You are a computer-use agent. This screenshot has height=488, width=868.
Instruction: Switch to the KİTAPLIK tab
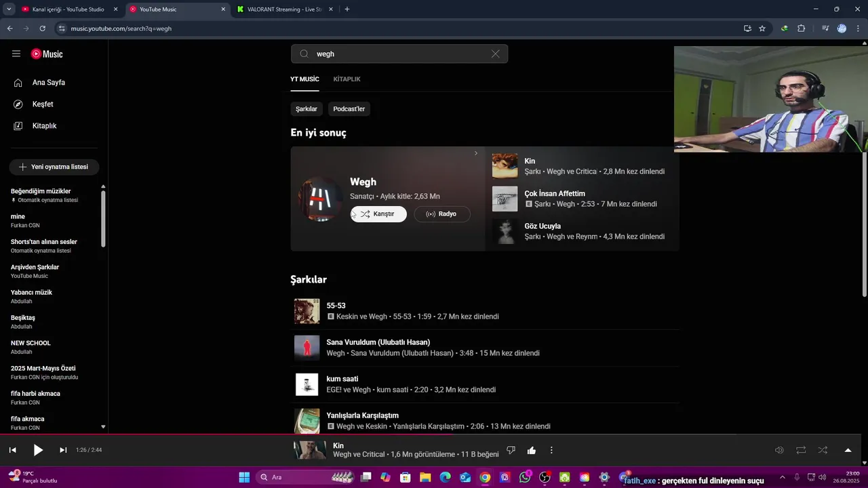[347, 79]
